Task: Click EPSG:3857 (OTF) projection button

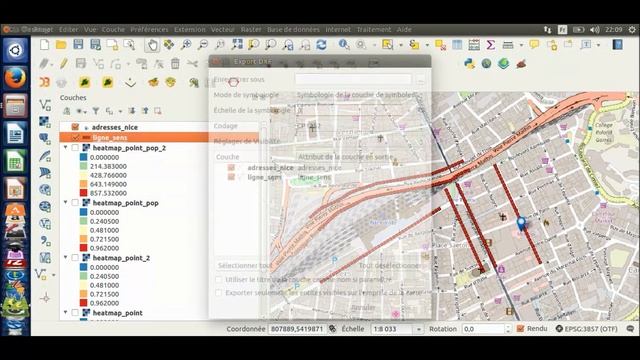Action: pyautogui.click(x=587, y=329)
